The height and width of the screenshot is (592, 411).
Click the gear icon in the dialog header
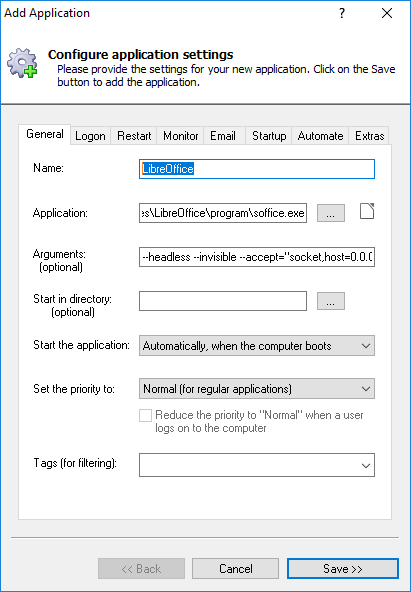point(23,63)
